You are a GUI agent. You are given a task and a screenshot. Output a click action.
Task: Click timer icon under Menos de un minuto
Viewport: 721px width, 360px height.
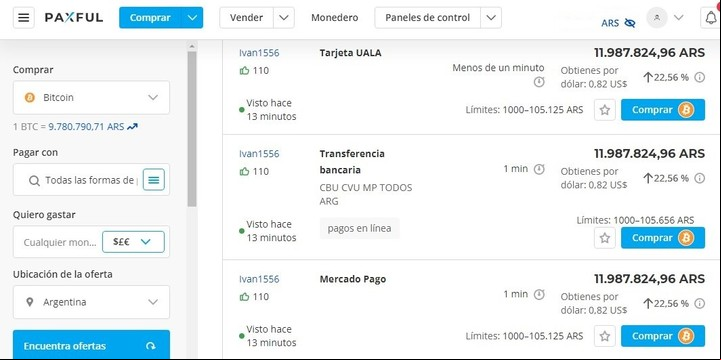click(x=539, y=82)
